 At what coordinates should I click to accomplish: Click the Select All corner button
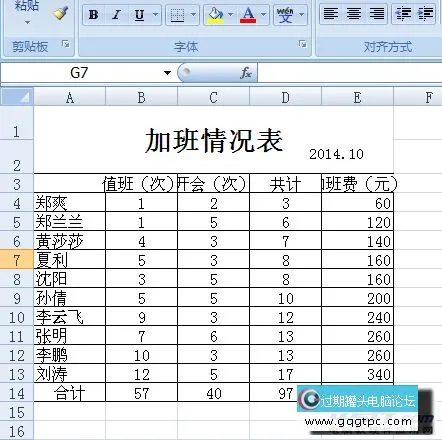tap(17, 97)
